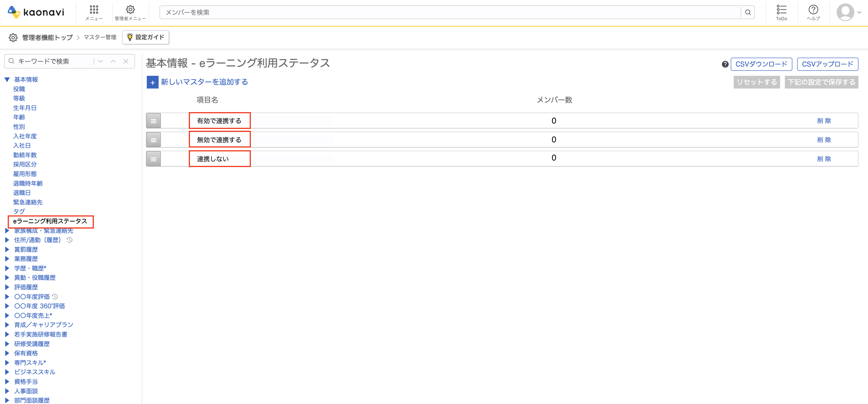This screenshot has height=404, width=868.
Task: Expand 学歴・職歴* section
Action: [x=7, y=268]
